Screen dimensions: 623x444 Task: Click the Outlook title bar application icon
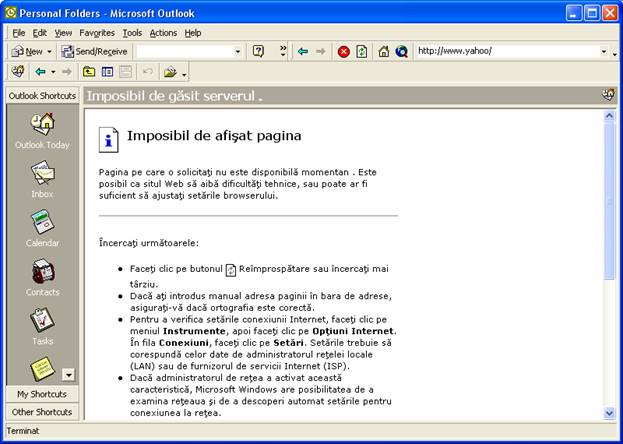[11, 13]
